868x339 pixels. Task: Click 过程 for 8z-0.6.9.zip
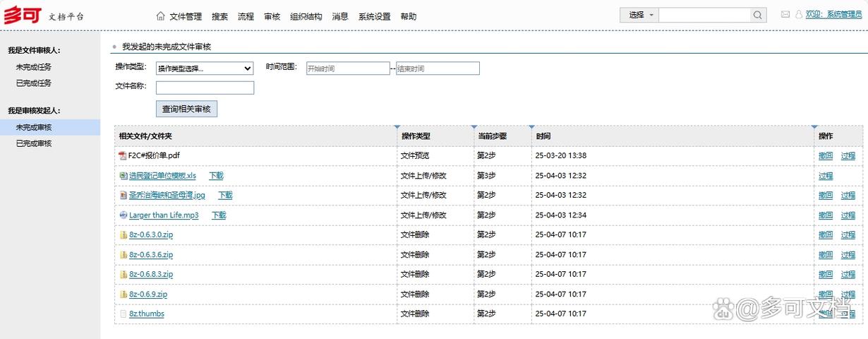[848, 294]
